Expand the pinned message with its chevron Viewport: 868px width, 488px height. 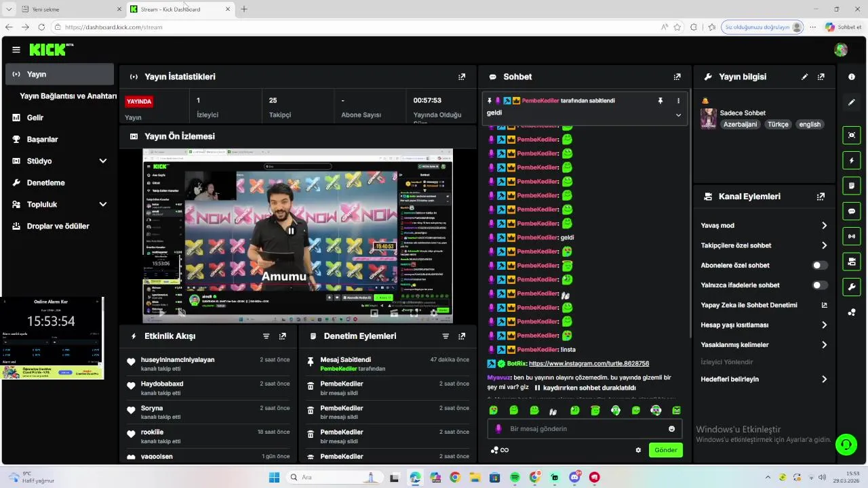pyautogui.click(x=678, y=115)
